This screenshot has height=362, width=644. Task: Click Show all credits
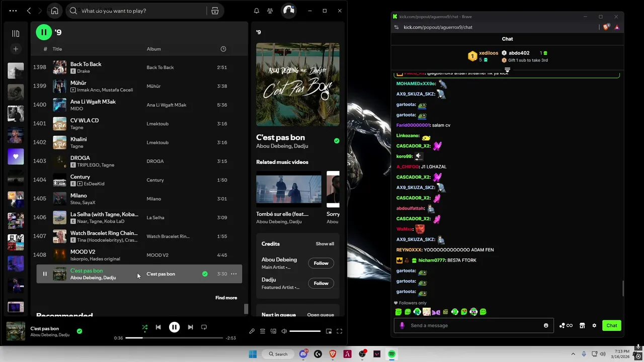pos(325,244)
